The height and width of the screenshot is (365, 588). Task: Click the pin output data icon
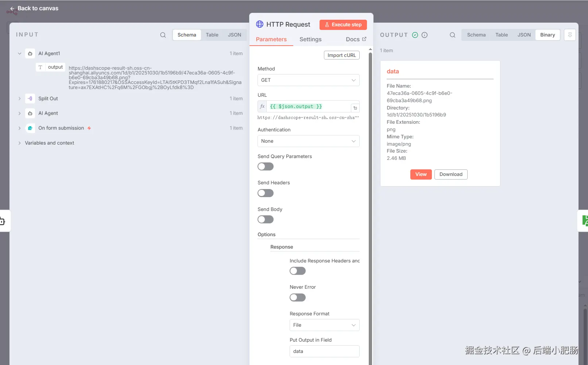click(x=569, y=35)
